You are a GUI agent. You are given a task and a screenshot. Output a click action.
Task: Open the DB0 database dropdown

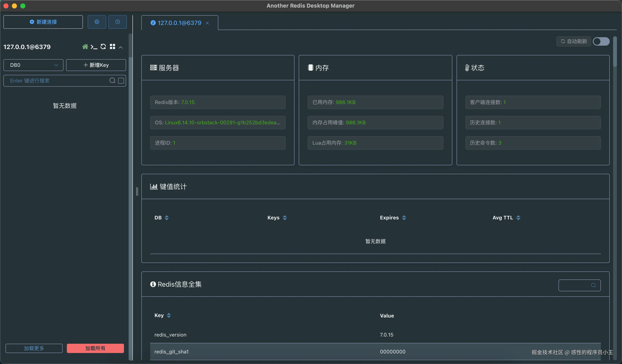(33, 65)
